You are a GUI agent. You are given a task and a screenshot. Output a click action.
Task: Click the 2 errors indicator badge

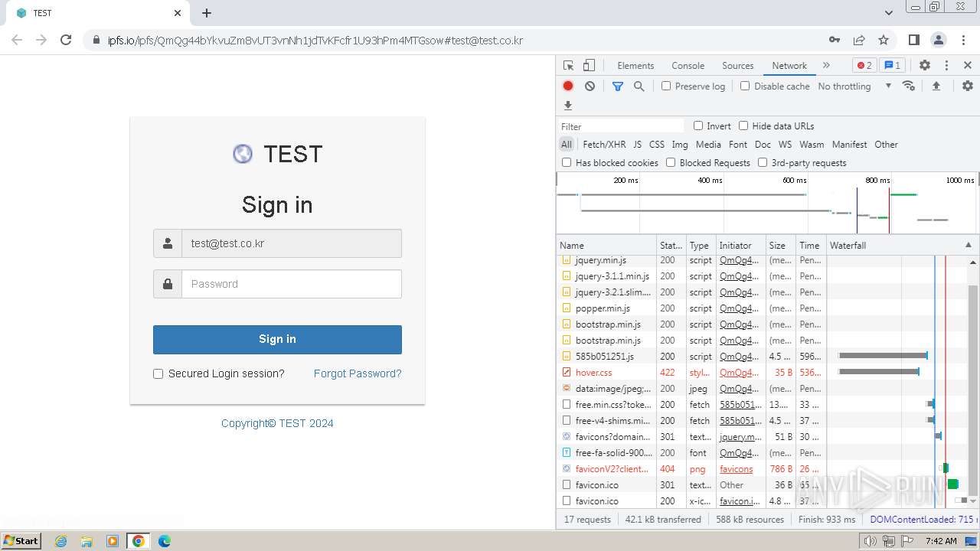pos(864,66)
